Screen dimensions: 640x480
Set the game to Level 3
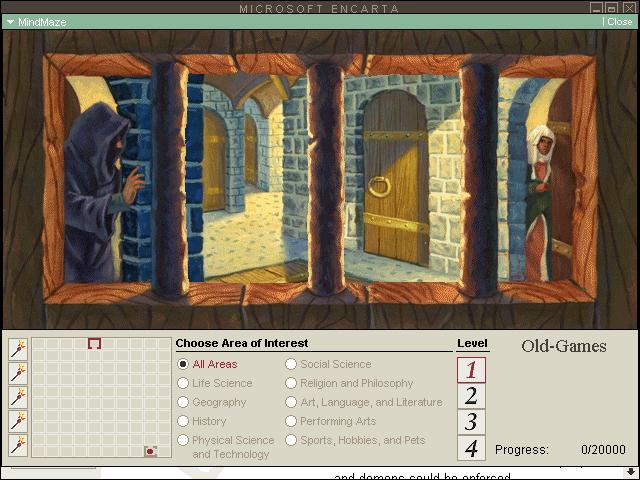pyautogui.click(x=471, y=422)
